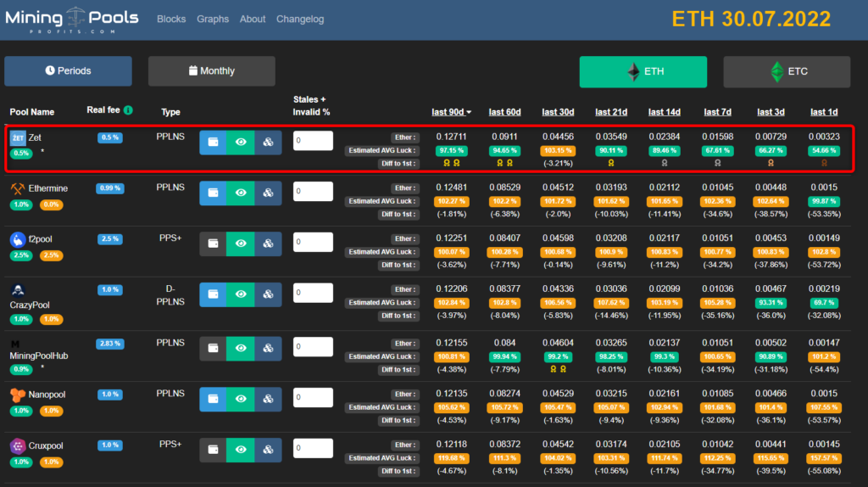Switch to the ETC coin button

[x=787, y=71]
